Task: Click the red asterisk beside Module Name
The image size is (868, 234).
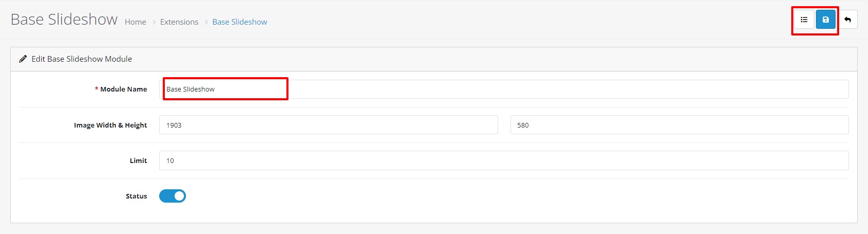Action: point(96,89)
